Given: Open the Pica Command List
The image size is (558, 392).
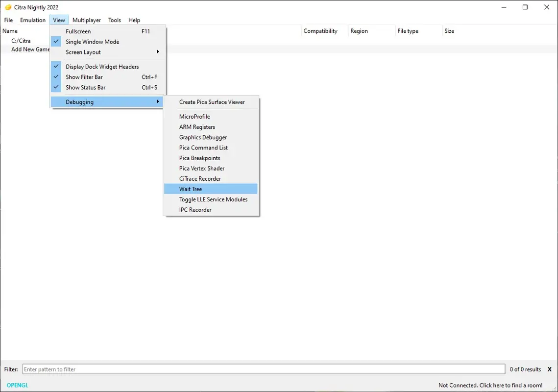Looking at the screenshot, I should tap(203, 147).
